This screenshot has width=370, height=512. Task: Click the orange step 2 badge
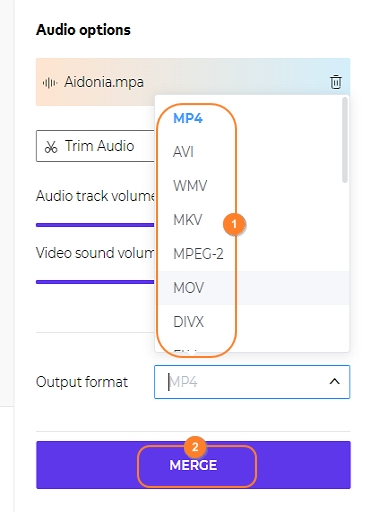click(195, 447)
